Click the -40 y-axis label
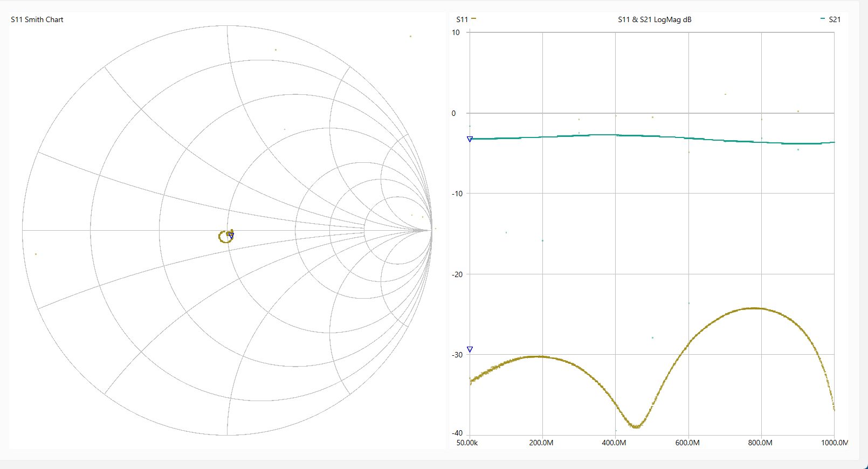 click(x=457, y=433)
